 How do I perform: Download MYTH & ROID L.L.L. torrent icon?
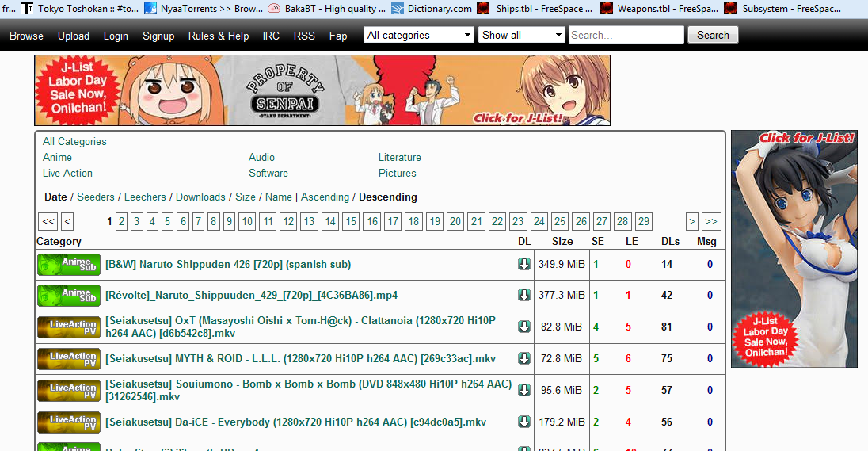point(524,358)
